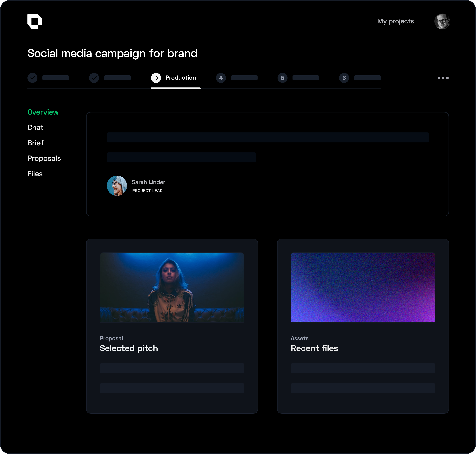The height and width of the screenshot is (454, 476).
Task: Select step 6 circle
Action: (x=344, y=78)
